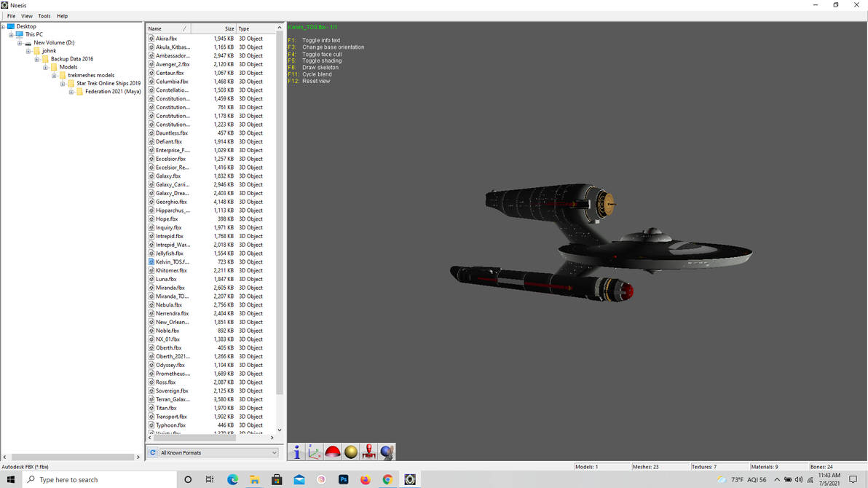This screenshot has height=488, width=868.
Task: Collapse Star Trek Online Ships 2019 node
Action: 63,84
